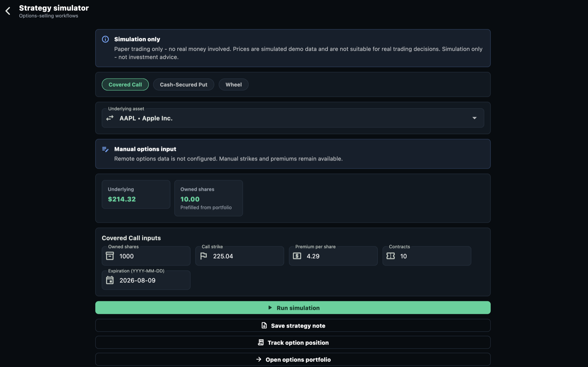Image resolution: width=588 pixels, height=367 pixels.
Task: Edit the Expiration date 2026-08-09
Action: 146,280
